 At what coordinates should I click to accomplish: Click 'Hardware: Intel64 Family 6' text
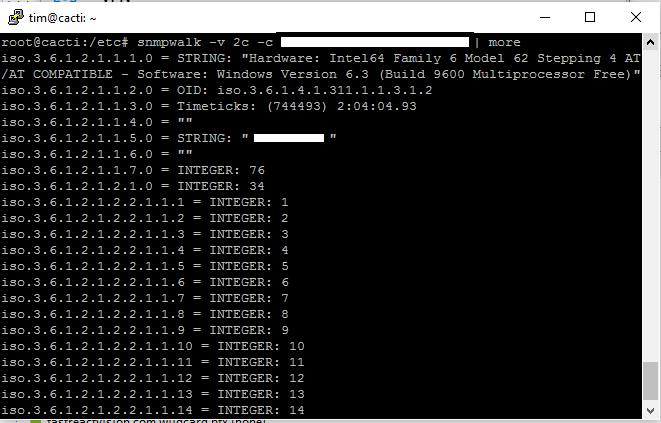pyautogui.click(x=353, y=58)
